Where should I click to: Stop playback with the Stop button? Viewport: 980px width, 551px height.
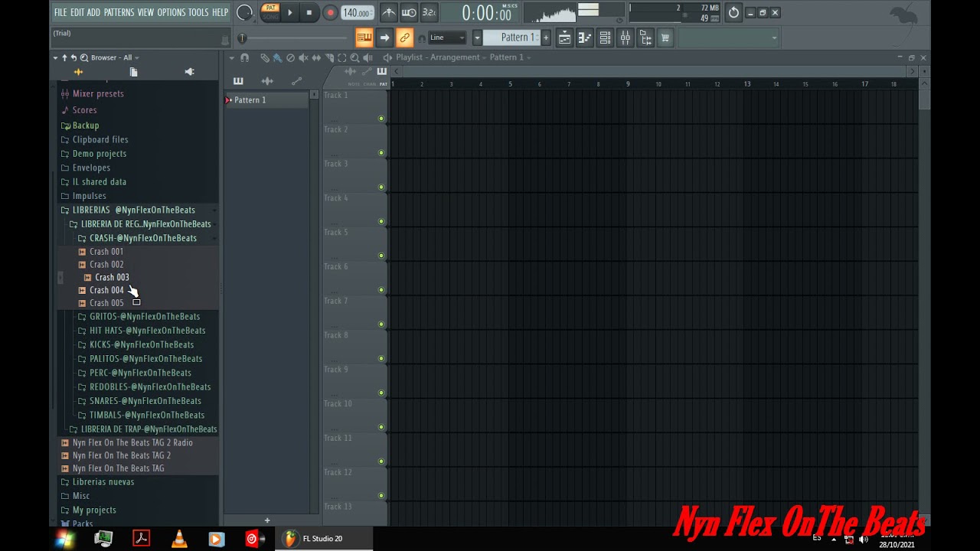(309, 12)
